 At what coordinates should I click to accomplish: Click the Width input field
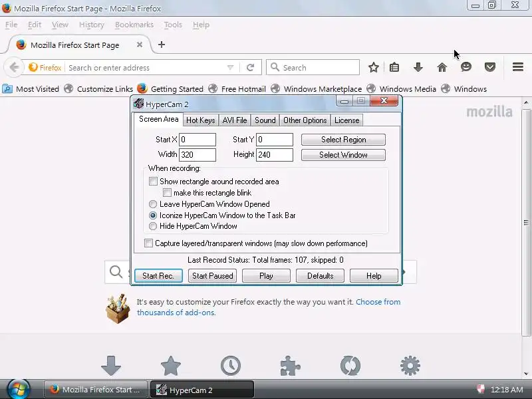(x=198, y=155)
